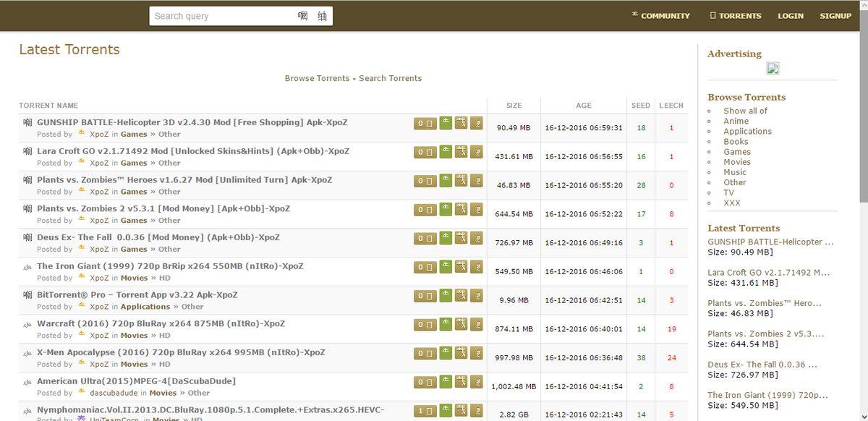Screen dimensions: 868x421
Task: Open the Show all of category link
Action: coord(744,111)
